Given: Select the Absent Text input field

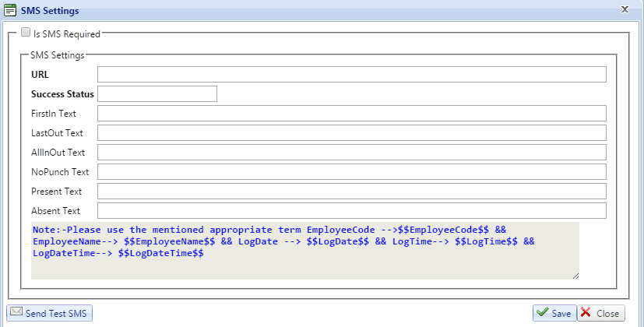Looking at the screenshot, I should pyautogui.click(x=351, y=210).
